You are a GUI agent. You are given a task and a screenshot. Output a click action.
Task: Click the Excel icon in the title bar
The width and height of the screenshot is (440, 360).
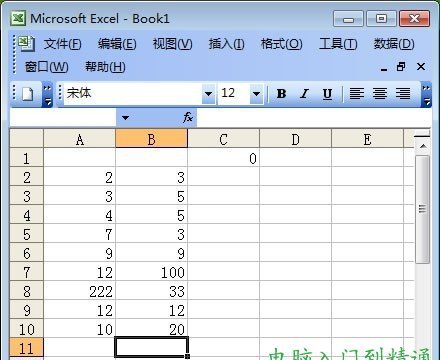(x=18, y=18)
